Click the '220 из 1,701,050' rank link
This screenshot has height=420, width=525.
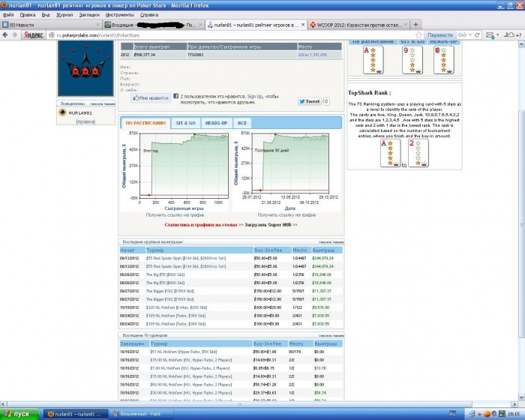312,55
